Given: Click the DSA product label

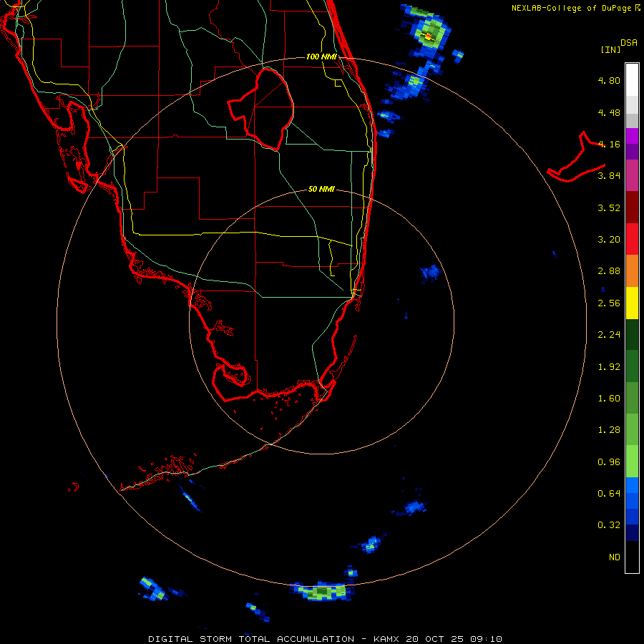Looking at the screenshot, I should point(629,43).
